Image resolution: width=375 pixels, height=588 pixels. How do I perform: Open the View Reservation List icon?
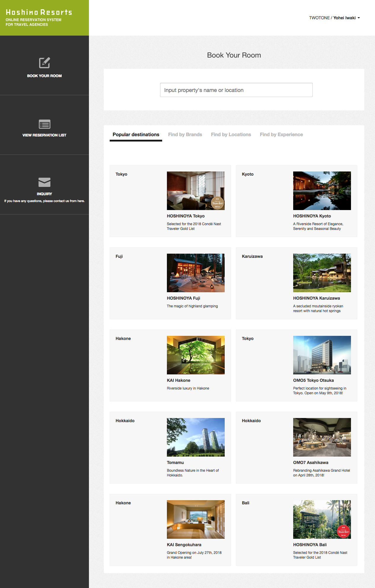[44, 124]
